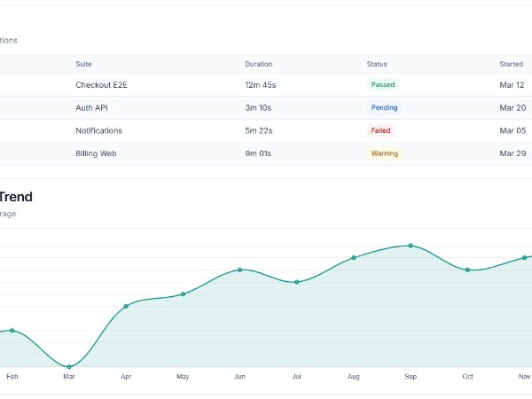Select the June data point on chart
Viewport: 532px width, 399px height.
tap(239, 270)
